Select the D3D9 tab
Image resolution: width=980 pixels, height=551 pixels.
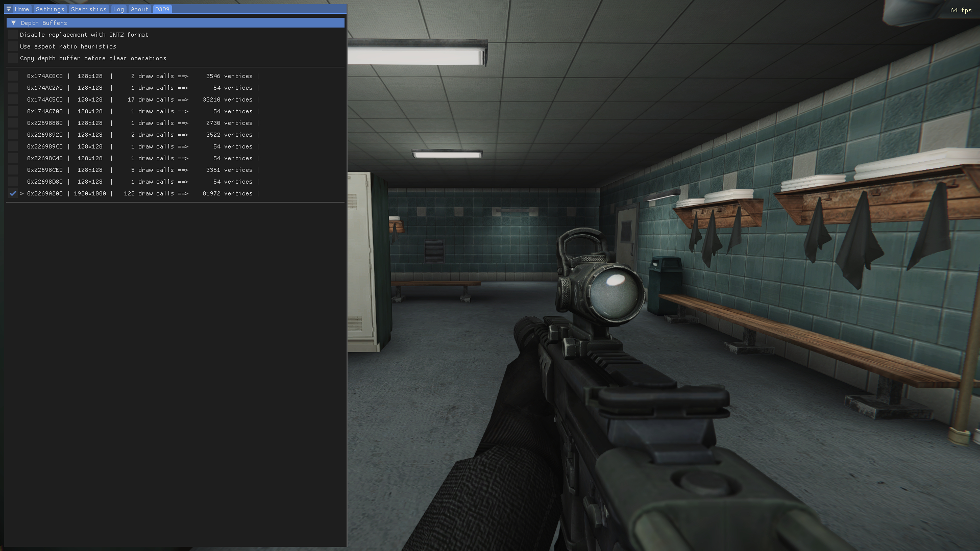point(162,9)
